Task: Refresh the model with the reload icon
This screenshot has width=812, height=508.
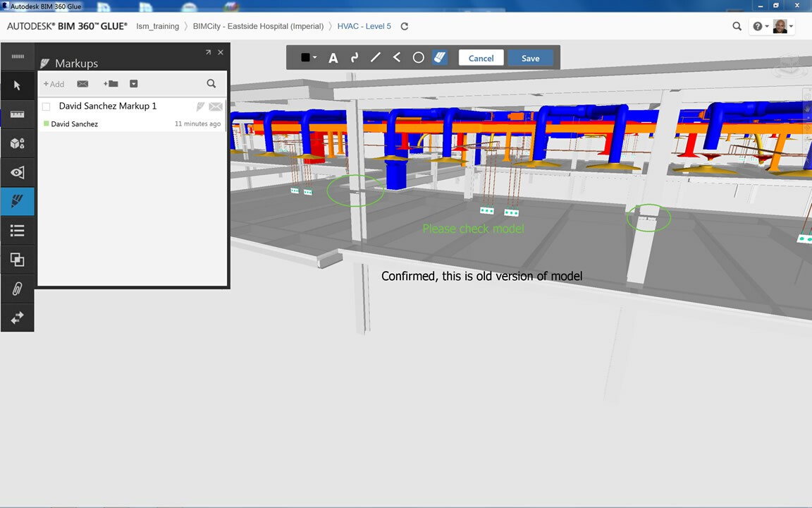Action: click(x=404, y=26)
